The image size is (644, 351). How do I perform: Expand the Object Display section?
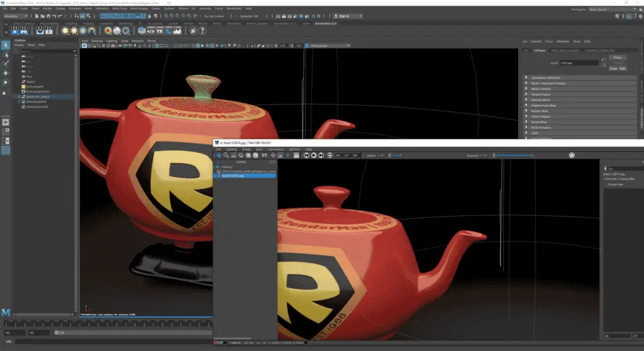pyautogui.click(x=581, y=117)
